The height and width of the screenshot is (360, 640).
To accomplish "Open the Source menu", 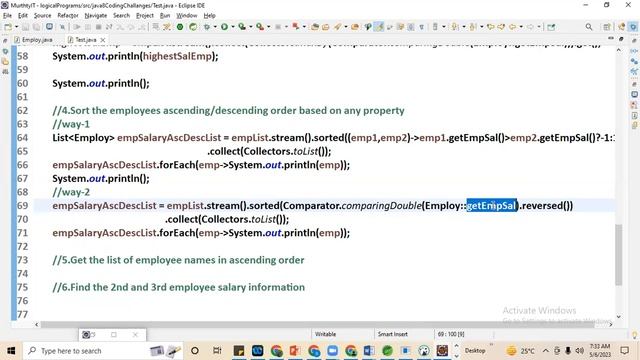I will point(42,16).
